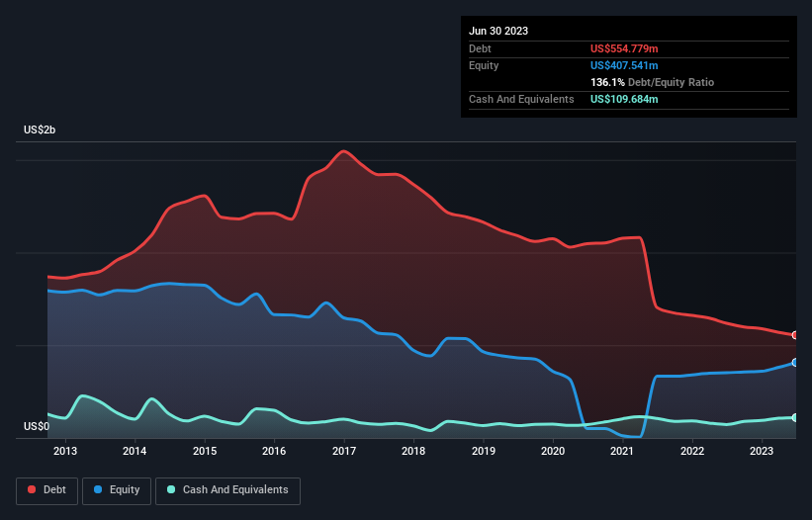Click the 2013 x-axis label
The width and height of the screenshot is (812, 520).
click(65, 451)
